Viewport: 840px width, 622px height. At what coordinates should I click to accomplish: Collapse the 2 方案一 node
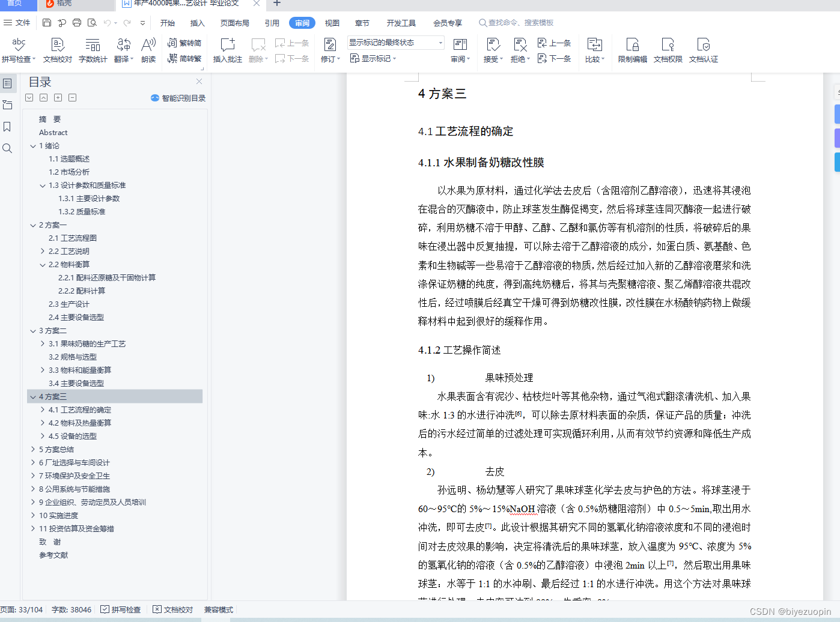coord(33,225)
